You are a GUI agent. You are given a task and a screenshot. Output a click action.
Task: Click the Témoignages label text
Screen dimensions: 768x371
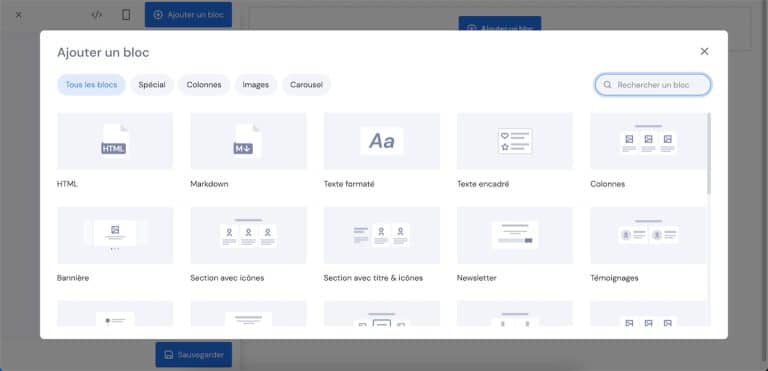[x=614, y=278]
